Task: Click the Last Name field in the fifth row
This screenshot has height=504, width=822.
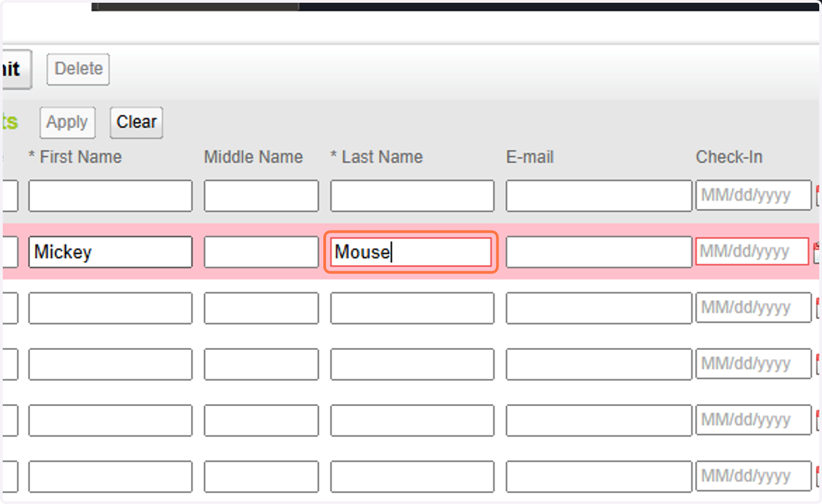Action: (412, 420)
